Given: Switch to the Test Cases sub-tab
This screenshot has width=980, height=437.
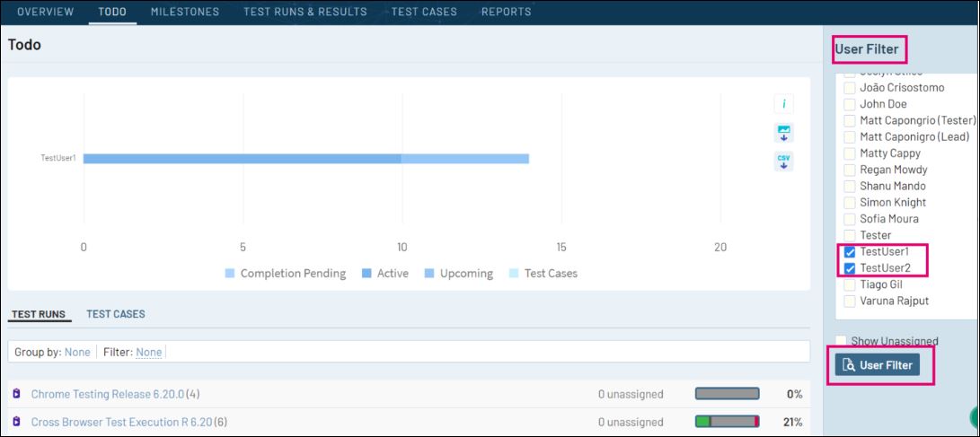Looking at the screenshot, I should [x=116, y=314].
